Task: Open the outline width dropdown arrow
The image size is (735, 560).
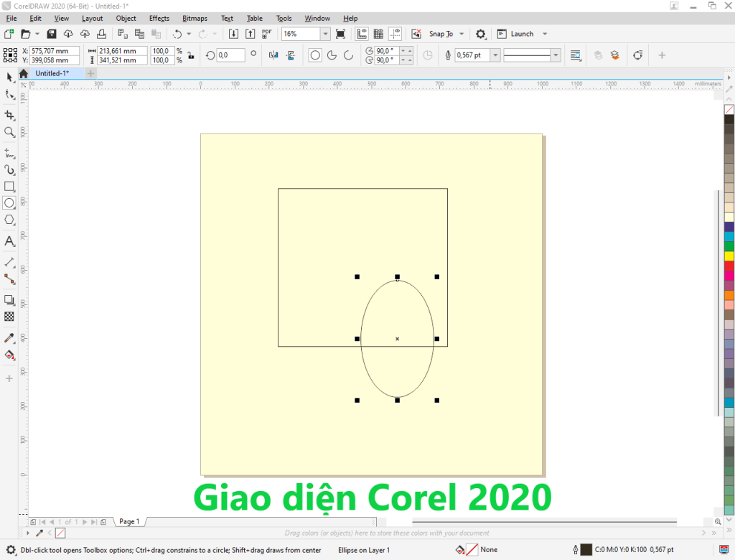Action: click(495, 55)
